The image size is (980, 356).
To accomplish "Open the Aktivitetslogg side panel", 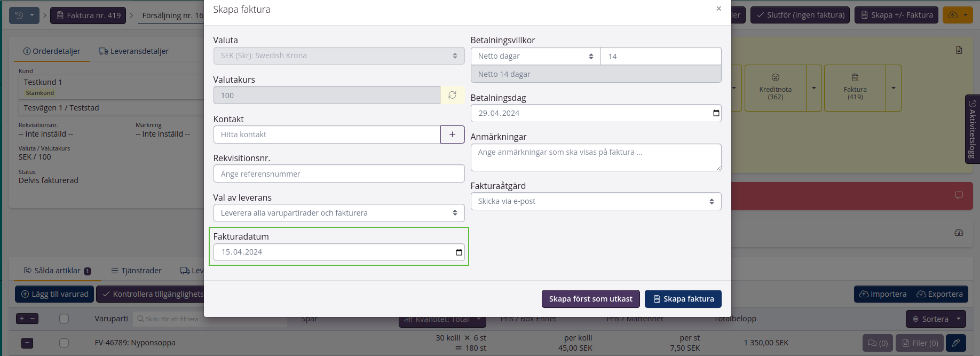I will tap(972, 129).
